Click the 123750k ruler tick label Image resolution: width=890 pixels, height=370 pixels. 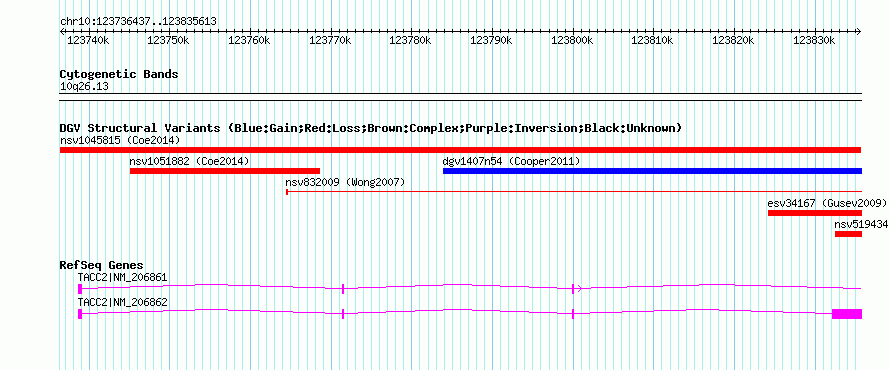click(168, 40)
